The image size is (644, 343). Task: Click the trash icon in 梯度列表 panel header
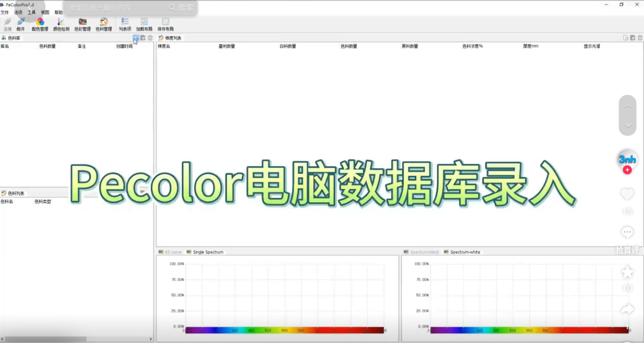tap(640, 38)
